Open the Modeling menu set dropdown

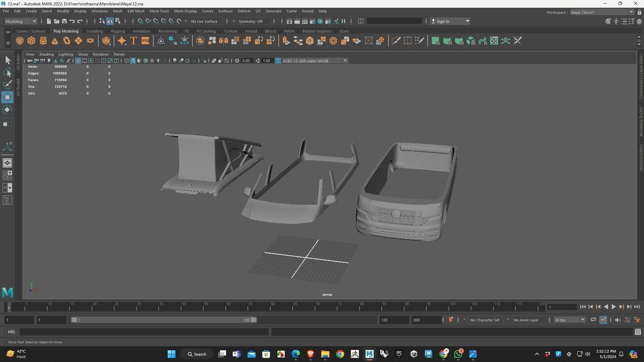(21, 21)
